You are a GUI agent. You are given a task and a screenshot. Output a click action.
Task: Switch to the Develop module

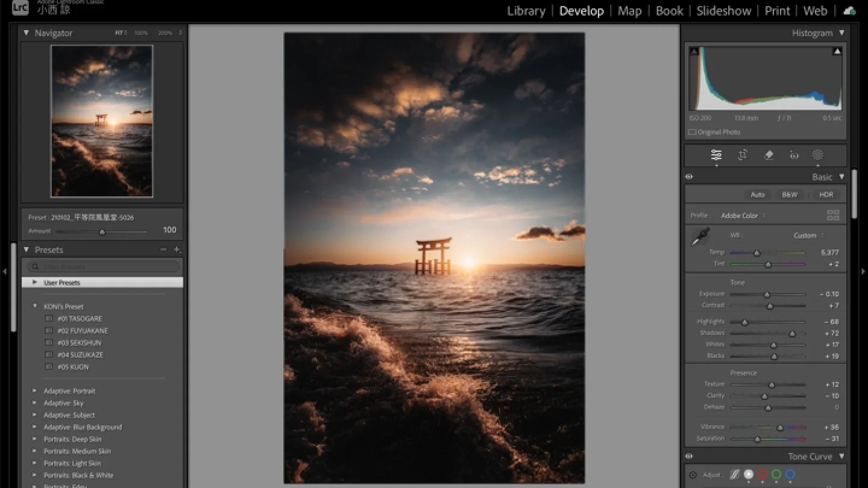(582, 11)
